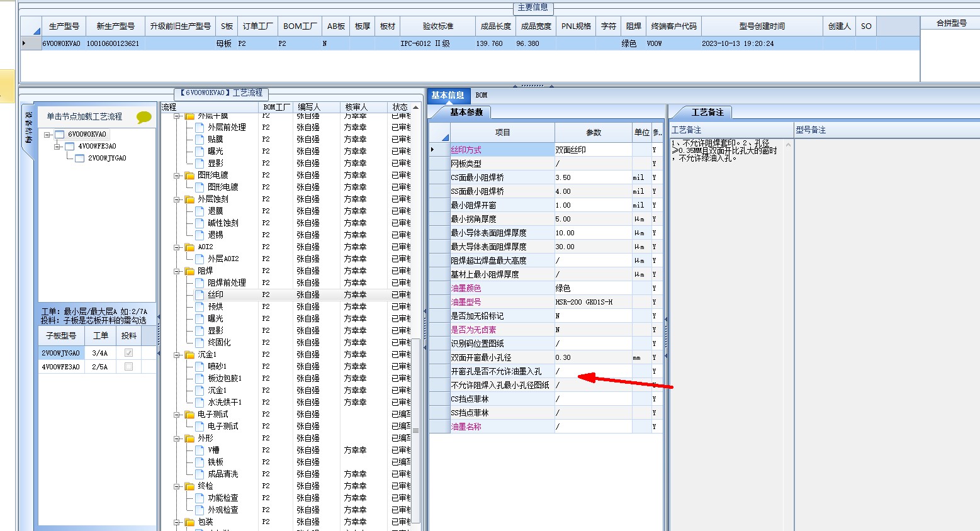Select the 水洗烘干1 document icon
Image resolution: width=980 pixels, height=531 pixels.
click(x=200, y=402)
